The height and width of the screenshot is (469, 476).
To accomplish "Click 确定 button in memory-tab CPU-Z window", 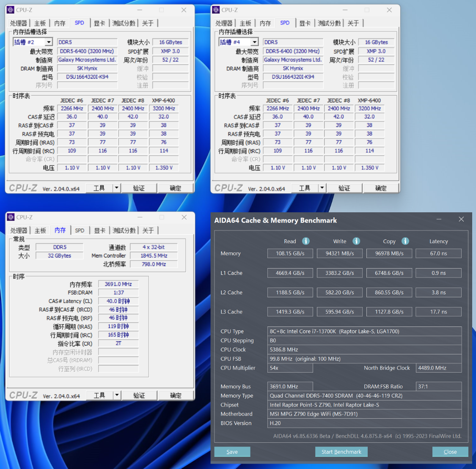I will point(176,395).
